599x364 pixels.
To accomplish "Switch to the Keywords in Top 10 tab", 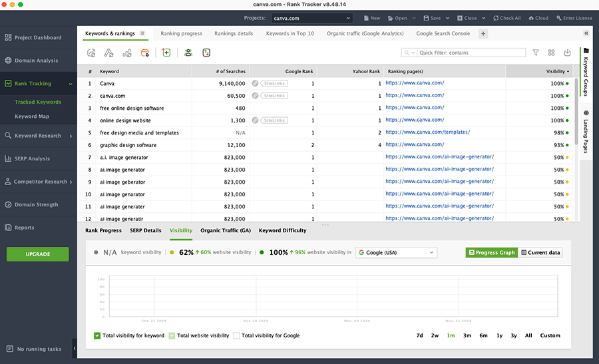I will pyautogui.click(x=290, y=33).
